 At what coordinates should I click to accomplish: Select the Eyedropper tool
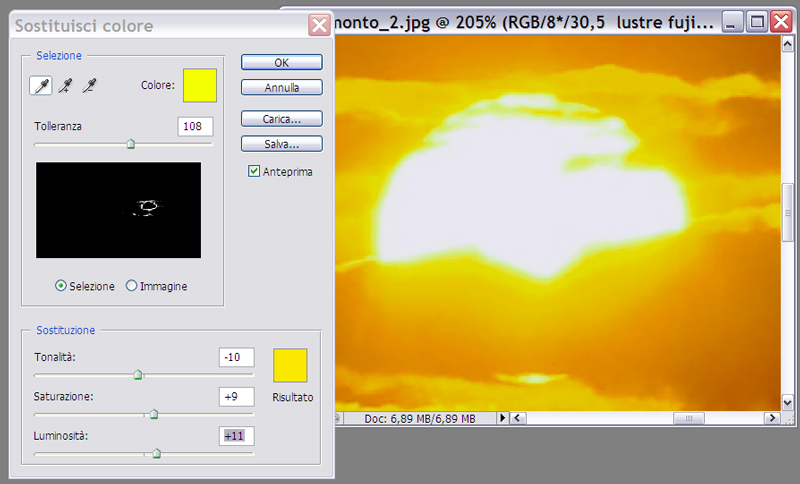[41, 87]
